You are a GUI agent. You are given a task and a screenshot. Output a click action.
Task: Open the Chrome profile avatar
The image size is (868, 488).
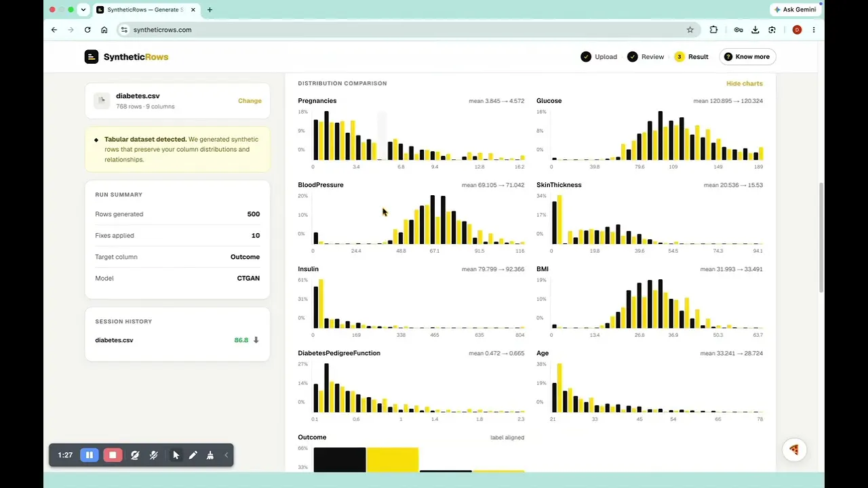pyautogui.click(x=797, y=30)
